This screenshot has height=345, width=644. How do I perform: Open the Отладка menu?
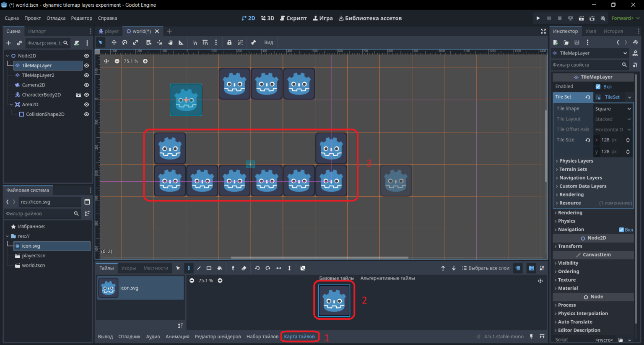tap(56, 18)
